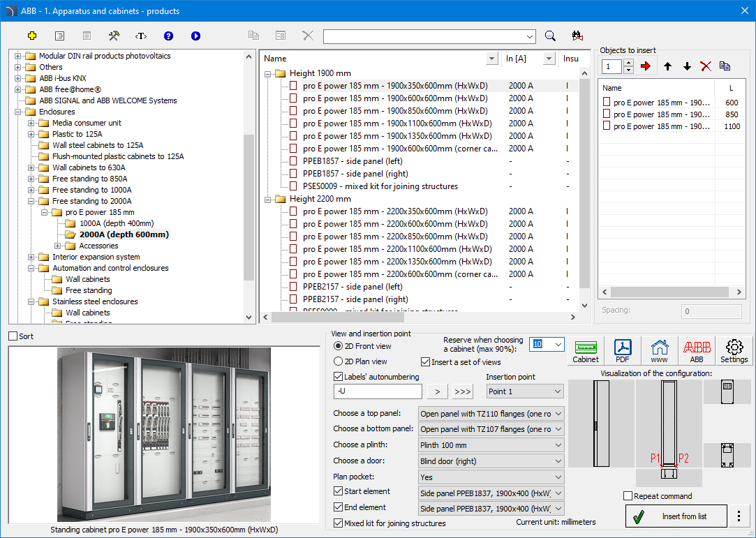Open the hammer and tools icon
Image resolution: width=756 pixels, height=538 pixels.
pyautogui.click(x=114, y=36)
